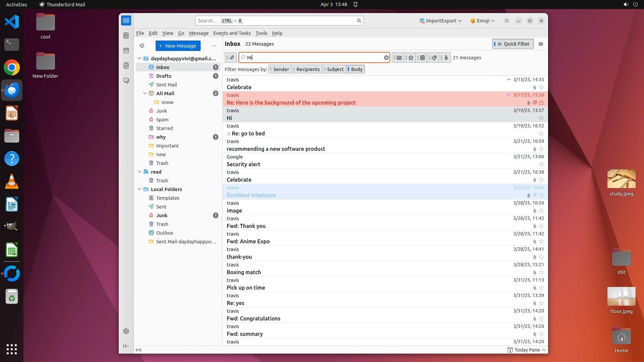Filter messages with attachments via paperclip
Image resolution: width=644 pixels, height=362 pixels.
point(446,58)
